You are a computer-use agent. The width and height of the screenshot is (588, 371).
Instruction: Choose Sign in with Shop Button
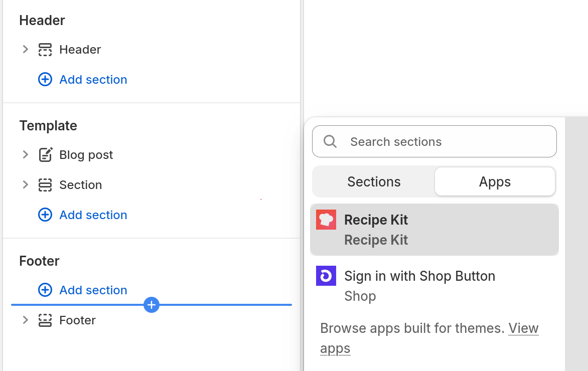tap(434, 286)
